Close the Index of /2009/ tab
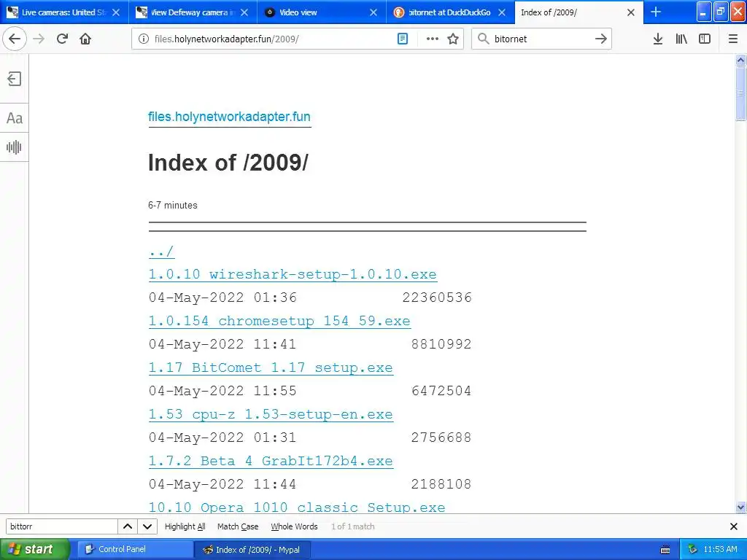The width and height of the screenshot is (747, 560). [631, 12]
